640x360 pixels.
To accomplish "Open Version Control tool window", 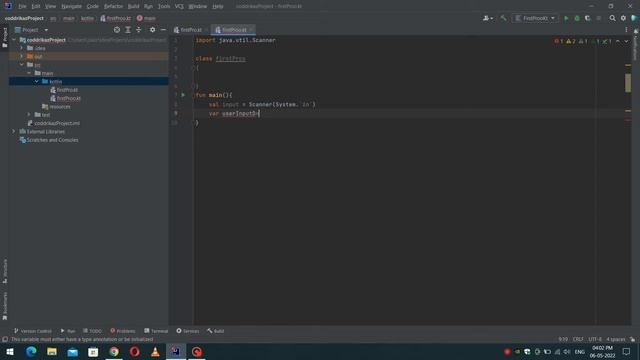I will click(x=33, y=331).
